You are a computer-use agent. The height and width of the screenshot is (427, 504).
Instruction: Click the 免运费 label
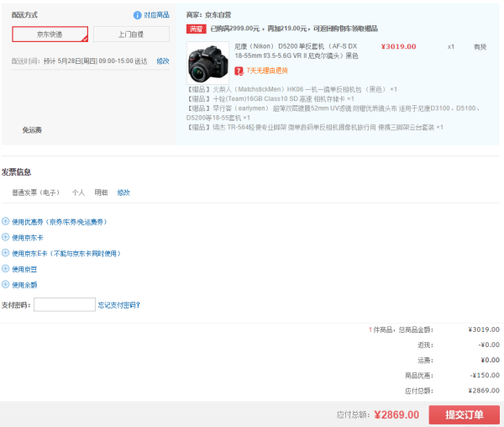point(32,130)
